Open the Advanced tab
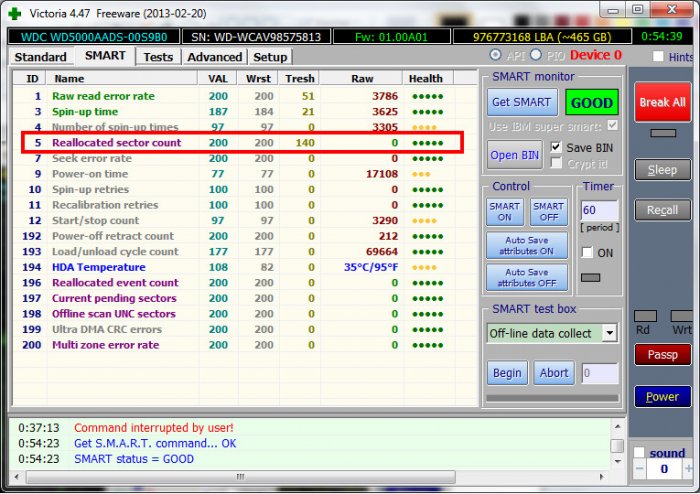Viewport: 700px width, 494px height. coord(215,57)
